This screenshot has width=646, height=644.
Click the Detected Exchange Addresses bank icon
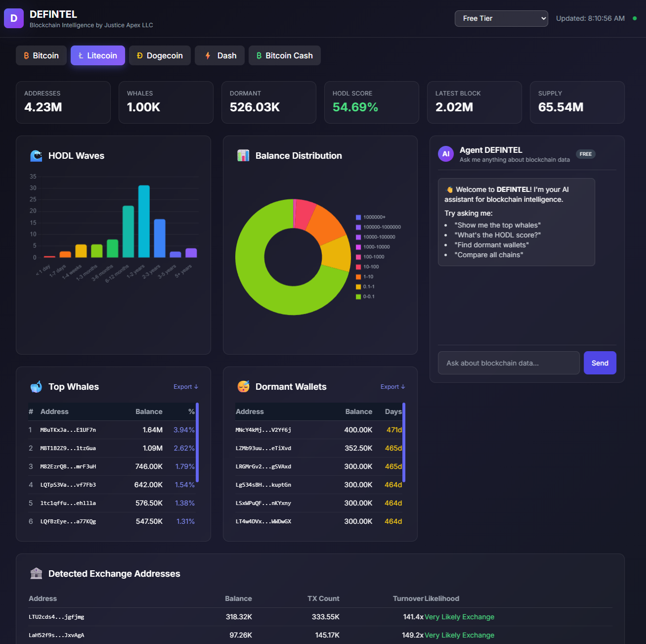coord(36,573)
